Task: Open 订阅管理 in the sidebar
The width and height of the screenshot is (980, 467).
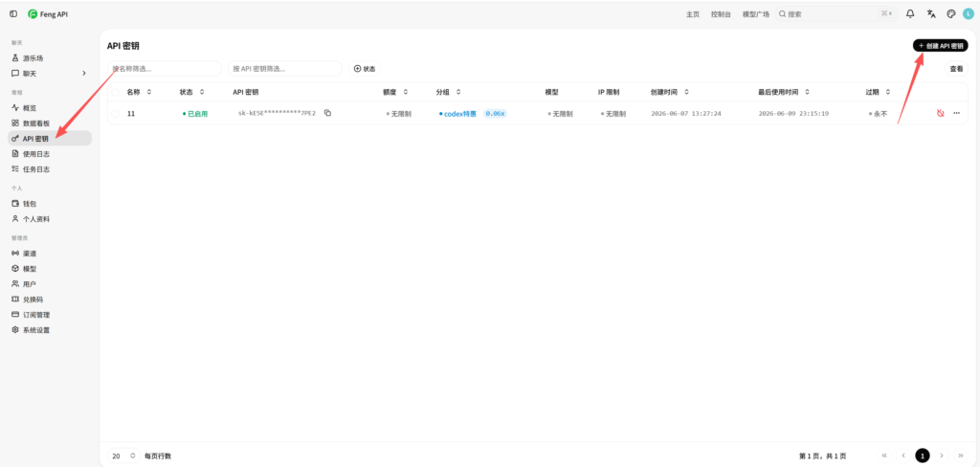Action: (x=50, y=315)
